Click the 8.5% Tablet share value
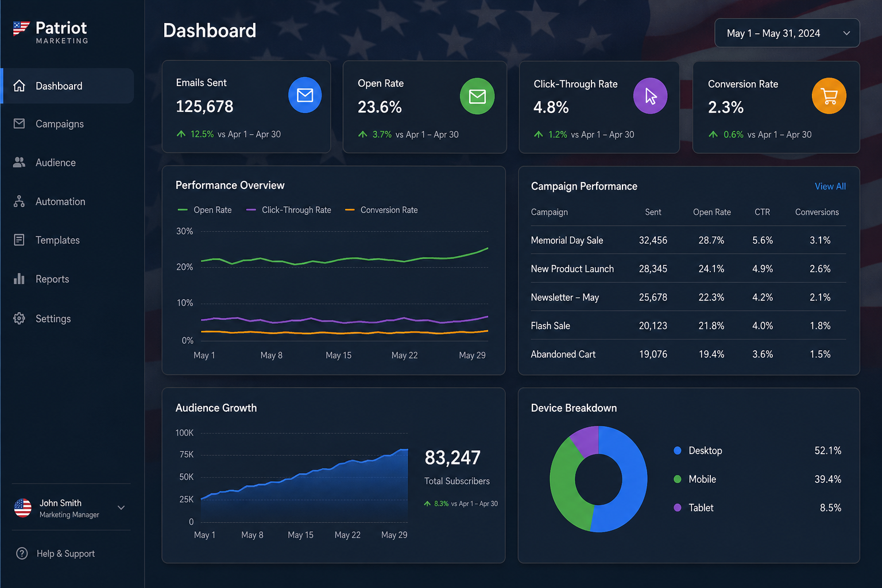 pyautogui.click(x=830, y=508)
